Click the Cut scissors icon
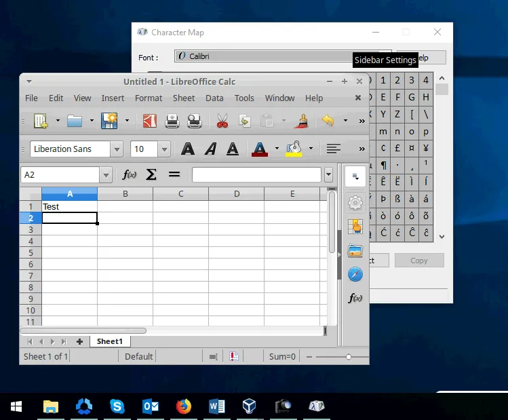Viewport: 508px width, 420px height. (x=222, y=121)
